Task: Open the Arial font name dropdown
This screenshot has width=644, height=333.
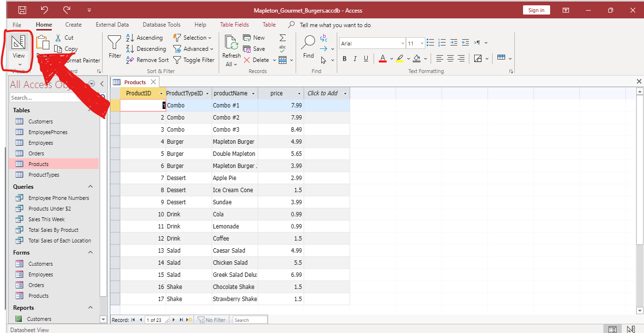Action: coord(402,44)
